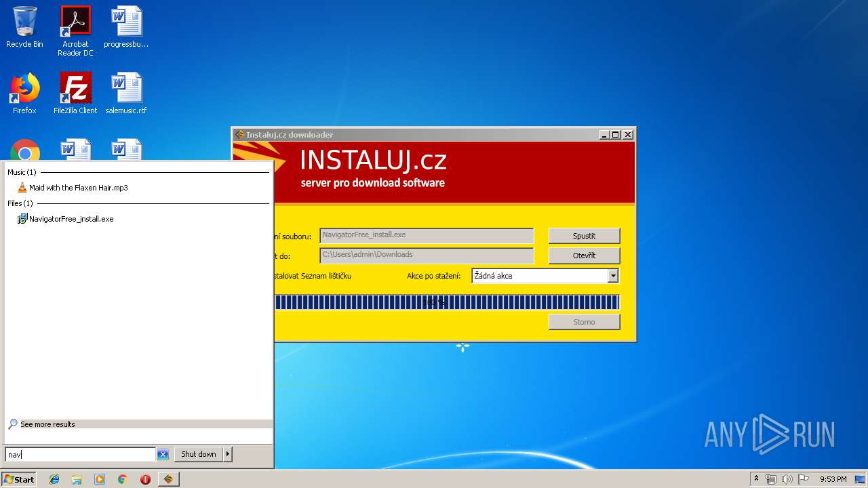Screen dimensions: 868x488
Task: Click the Start button
Action: pos(19,479)
